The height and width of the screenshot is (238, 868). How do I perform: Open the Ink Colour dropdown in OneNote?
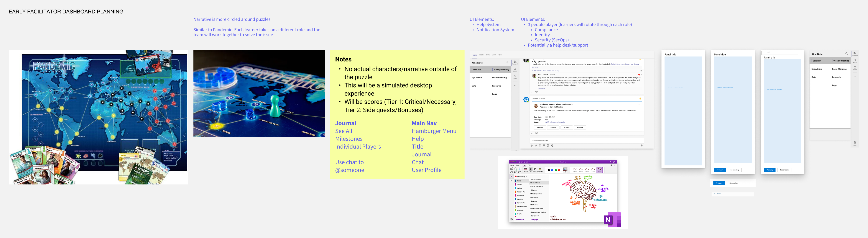tap(567, 169)
